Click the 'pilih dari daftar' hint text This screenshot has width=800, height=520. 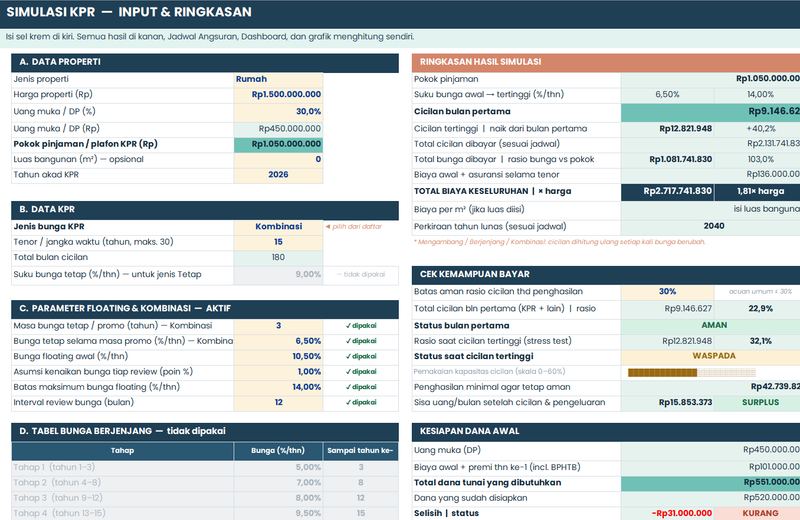(354, 227)
